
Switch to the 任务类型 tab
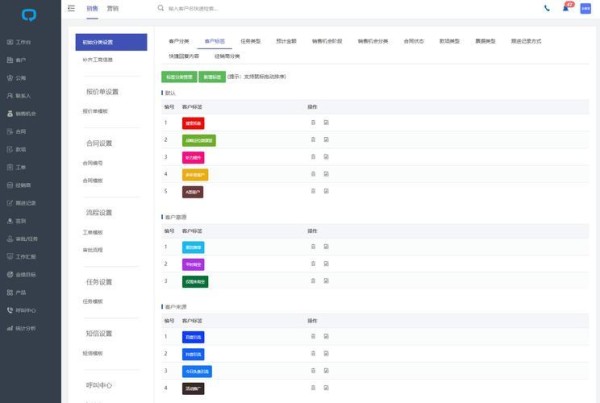coord(251,41)
